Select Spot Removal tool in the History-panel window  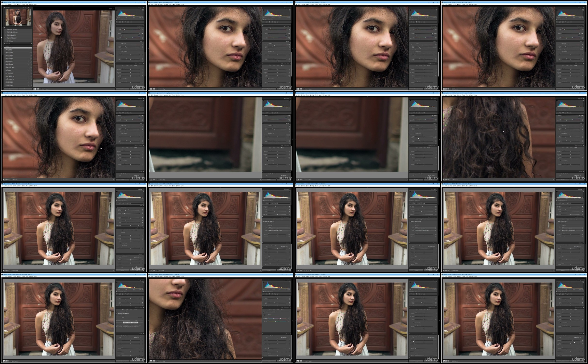[120, 22]
